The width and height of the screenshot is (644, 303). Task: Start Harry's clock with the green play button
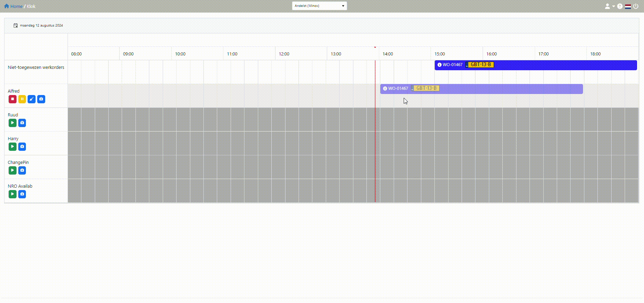click(12, 147)
